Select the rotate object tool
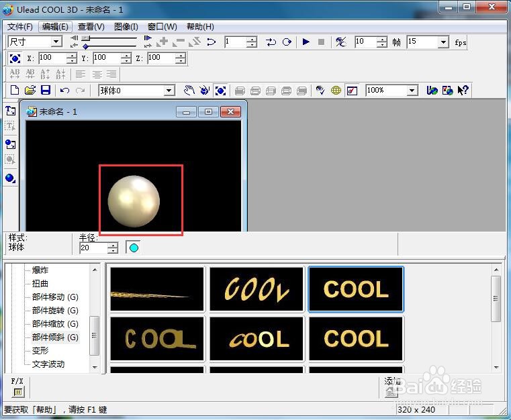 coord(205,90)
